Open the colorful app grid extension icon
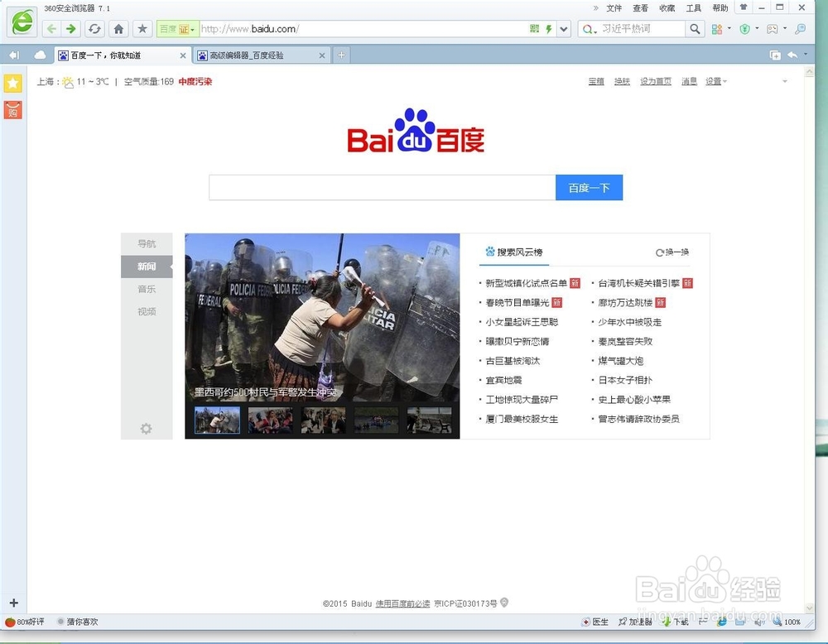Screen dimensions: 828x644 [716, 29]
